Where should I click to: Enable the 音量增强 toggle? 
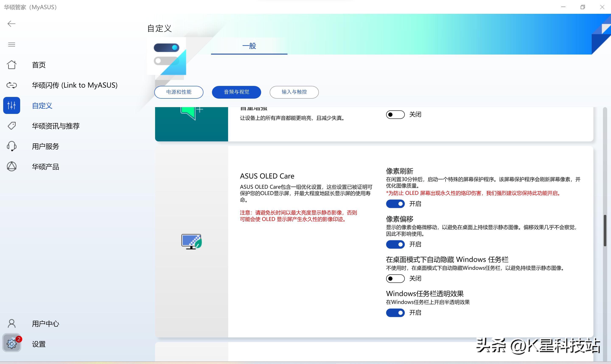tap(395, 114)
